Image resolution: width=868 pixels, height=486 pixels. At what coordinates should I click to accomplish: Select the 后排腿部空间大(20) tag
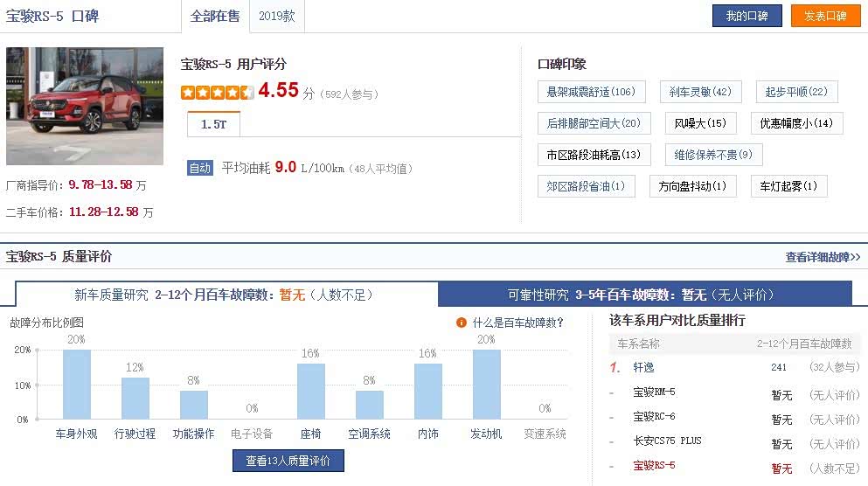[x=594, y=123]
